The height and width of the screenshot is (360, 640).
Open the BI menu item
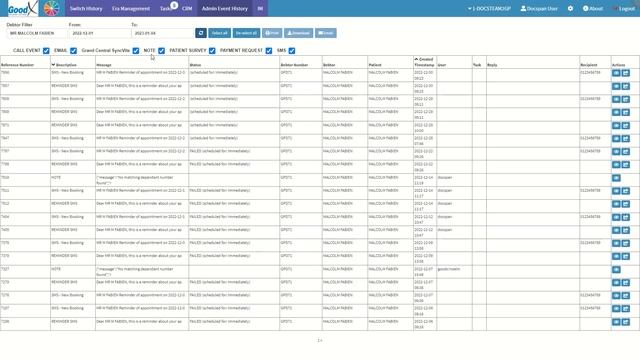(260, 9)
